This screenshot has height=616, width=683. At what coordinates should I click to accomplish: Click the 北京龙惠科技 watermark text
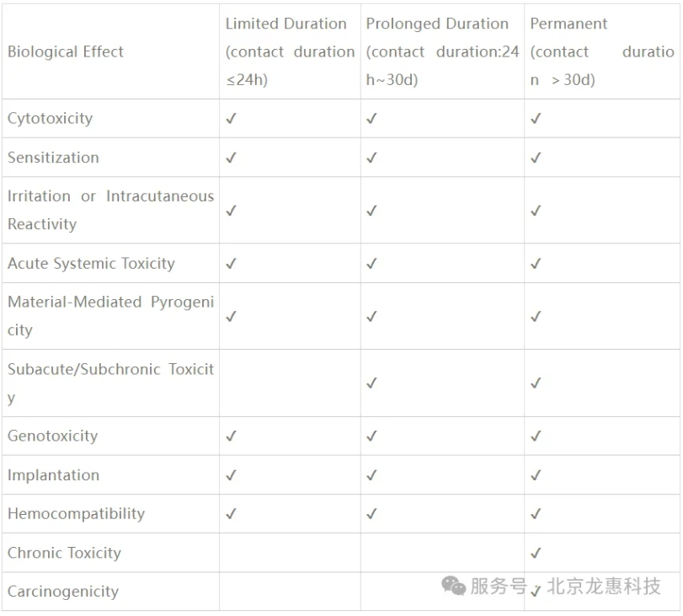(x=604, y=586)
